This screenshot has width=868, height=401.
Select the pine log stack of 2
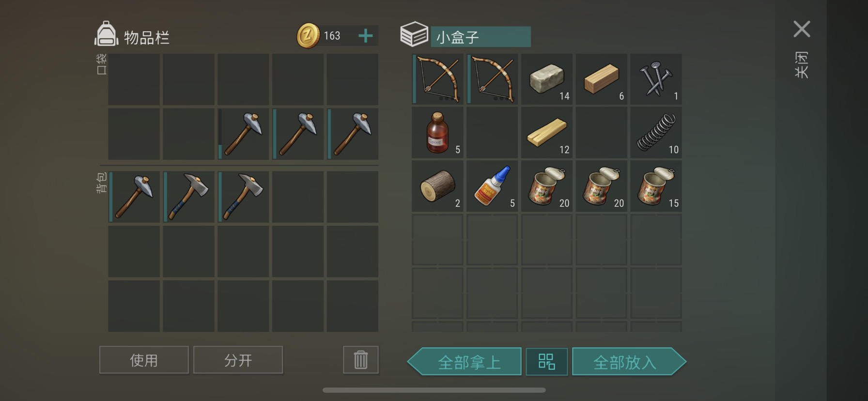click(437, 186)
